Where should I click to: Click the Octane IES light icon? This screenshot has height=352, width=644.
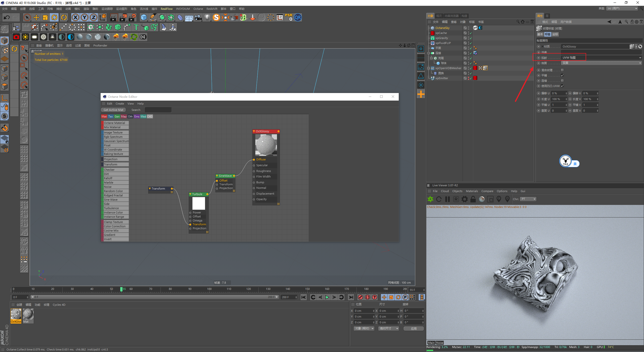[x=53, y=37]
